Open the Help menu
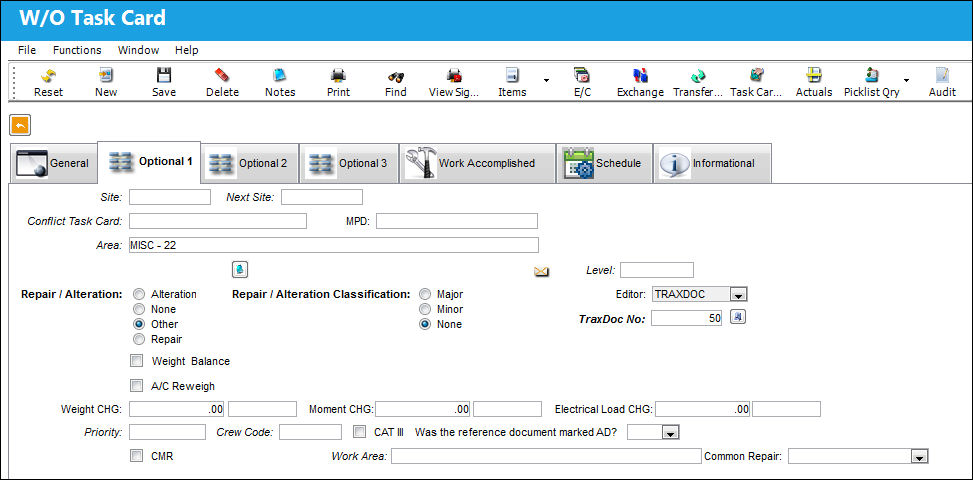This screenshot has height=480, width=973. 187,50
